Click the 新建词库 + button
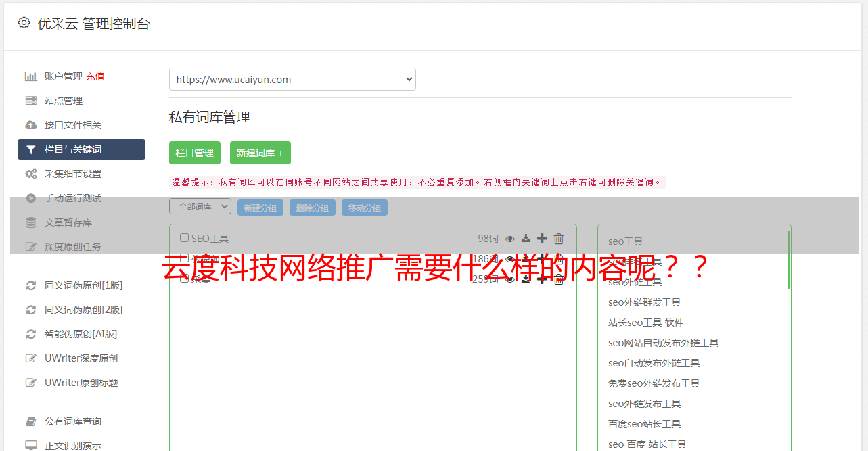The height and width of the screenshot is (451, 868). coord(260,153)
